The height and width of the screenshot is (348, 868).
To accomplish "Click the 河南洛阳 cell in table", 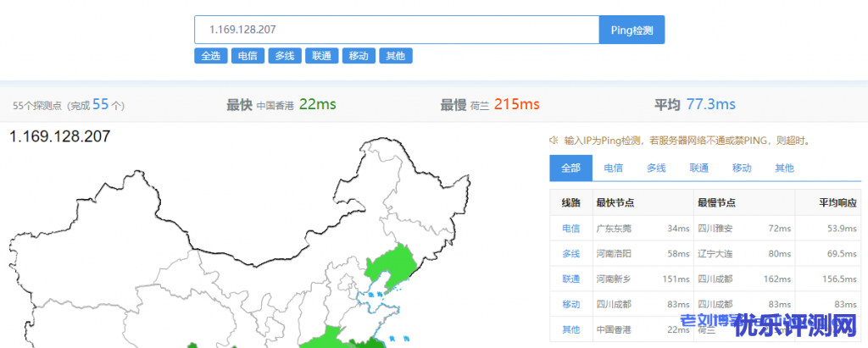I will (614, 254).
